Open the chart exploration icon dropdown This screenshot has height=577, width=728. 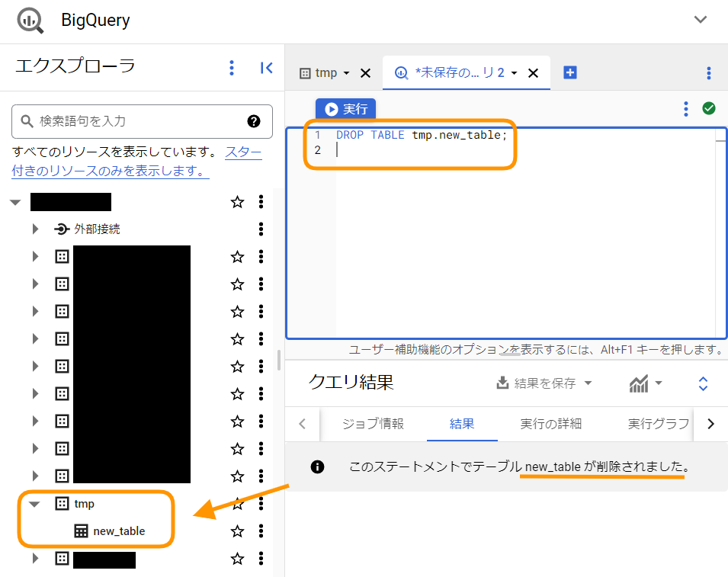(645, 383)
